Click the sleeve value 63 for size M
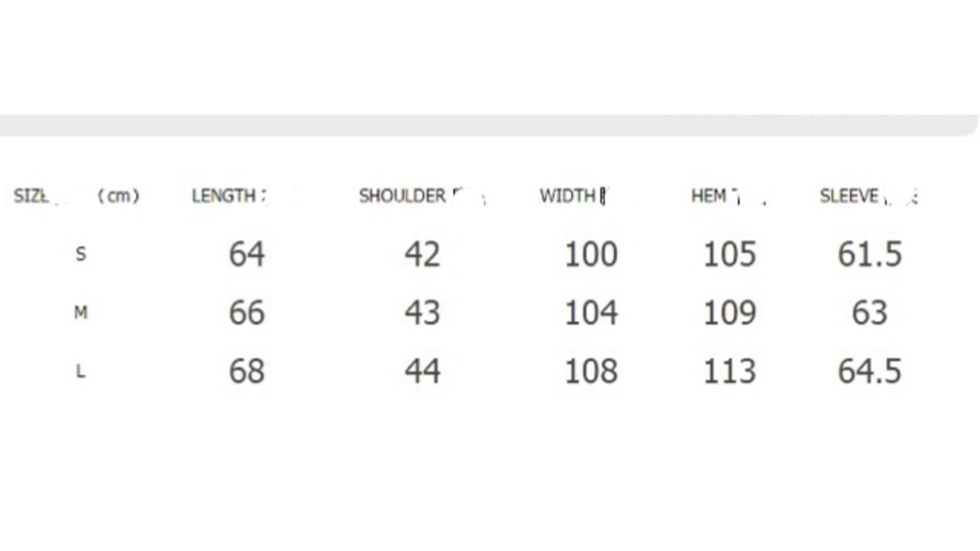 tap(870, 312)
